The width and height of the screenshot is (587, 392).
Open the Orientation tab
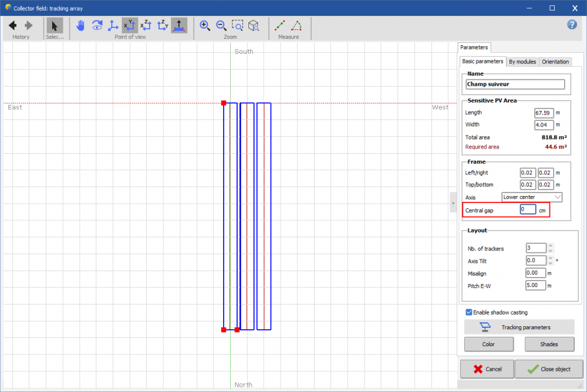coord(555,62)
